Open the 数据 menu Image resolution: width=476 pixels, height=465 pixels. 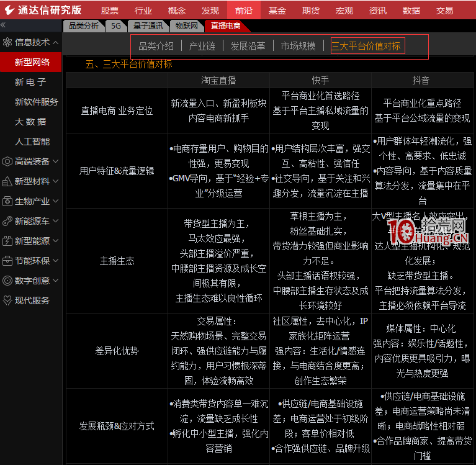[411, 11]
